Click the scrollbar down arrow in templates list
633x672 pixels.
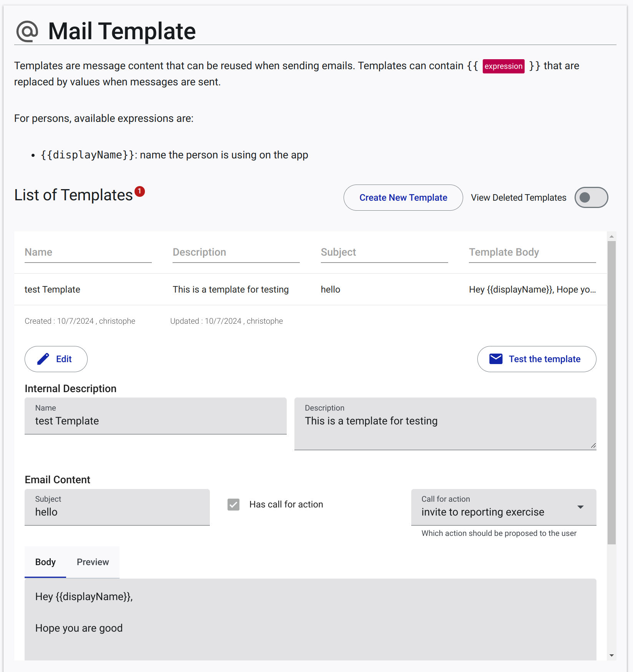click(611, 655)
